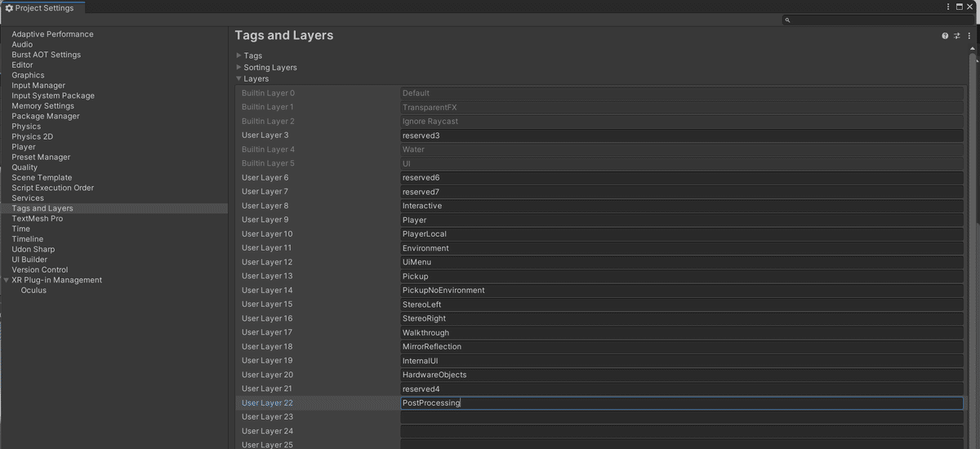Open Graphics settings
This screenshot has height=449, width=980.
click(x=28, y=75)
